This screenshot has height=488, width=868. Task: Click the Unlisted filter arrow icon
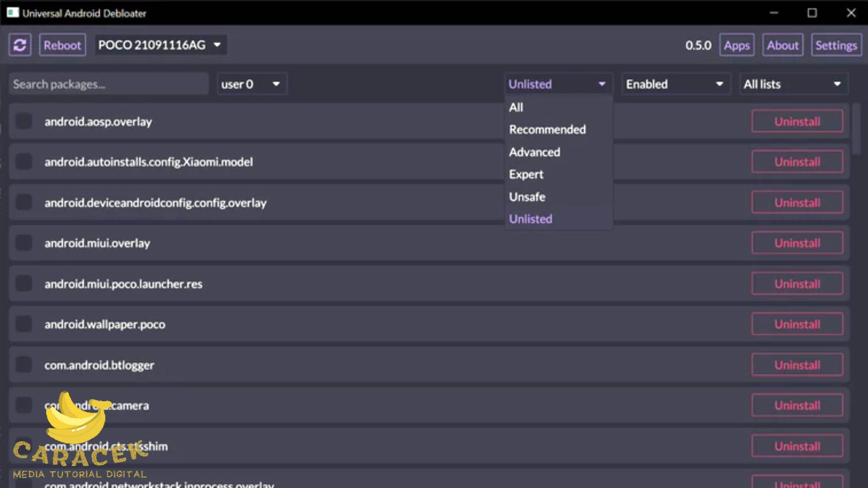coord(602,84)
